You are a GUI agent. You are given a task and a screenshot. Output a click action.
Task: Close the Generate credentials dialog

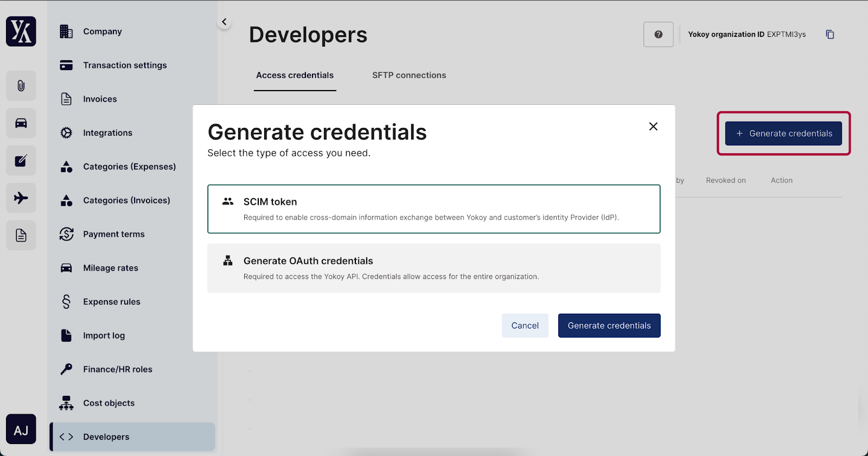pyautogui.click(x=653, y=126)
